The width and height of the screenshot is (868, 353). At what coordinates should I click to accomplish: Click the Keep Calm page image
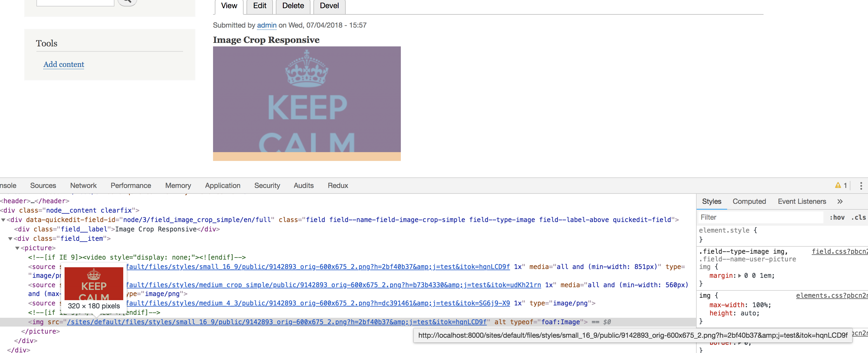307,99
